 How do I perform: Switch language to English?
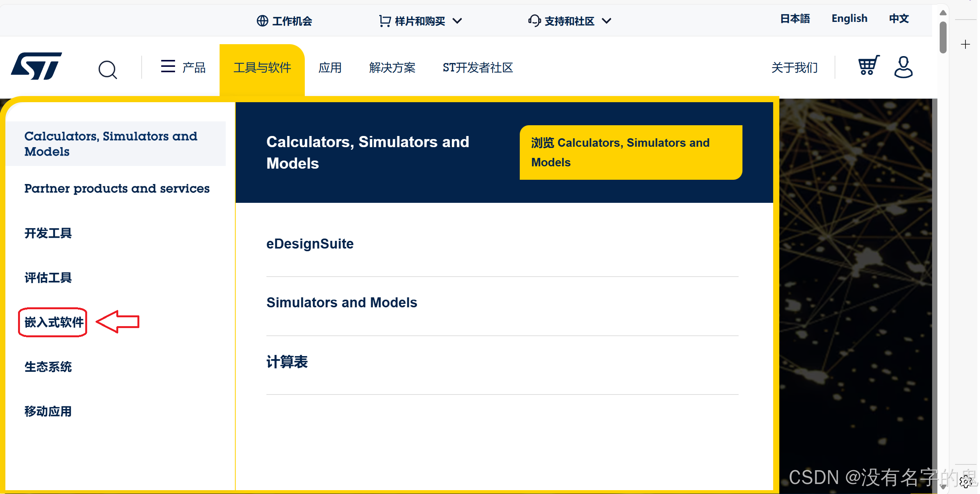pos(849,18)
